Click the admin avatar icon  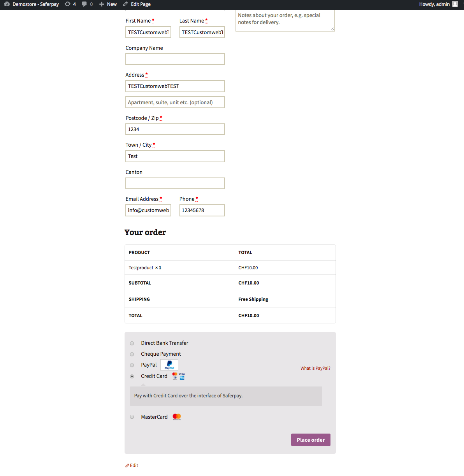pyautogui.click(x=455, y=4)
